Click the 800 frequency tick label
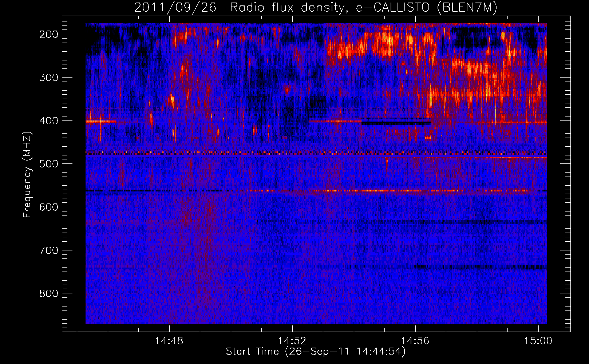This screenshot has height=364, width=589. [49, 294]
